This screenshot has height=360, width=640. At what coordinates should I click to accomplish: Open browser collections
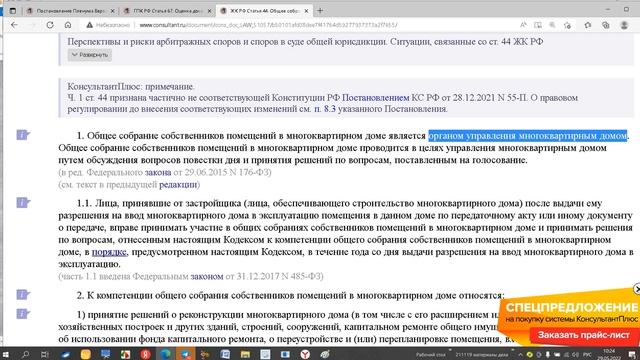[x=606, y=25]
